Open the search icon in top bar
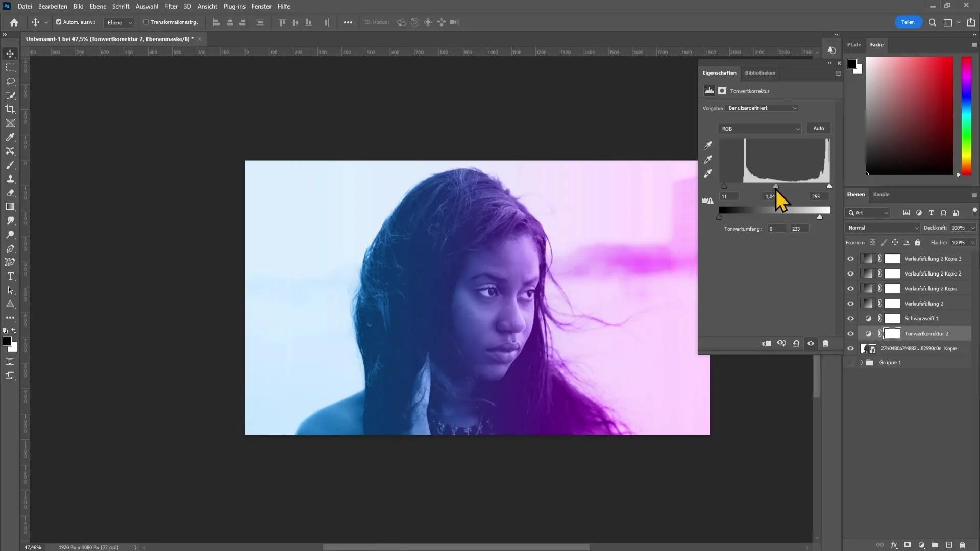This screenshot has height=551, width=980. click(933, 22)
